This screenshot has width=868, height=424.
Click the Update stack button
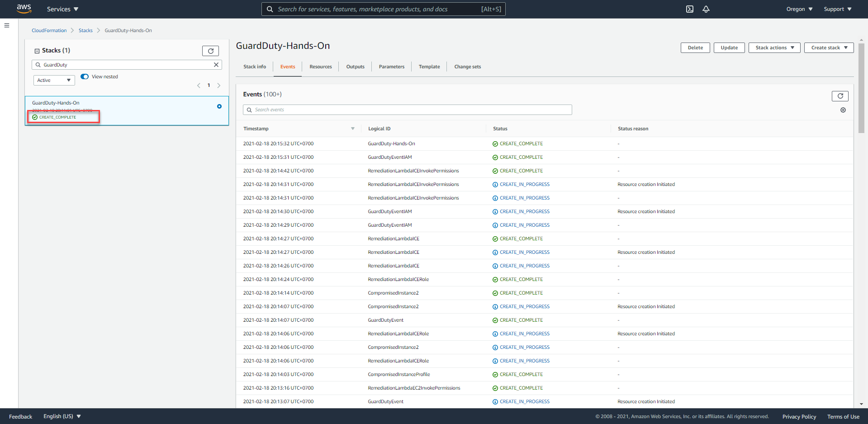pos(729,48)
